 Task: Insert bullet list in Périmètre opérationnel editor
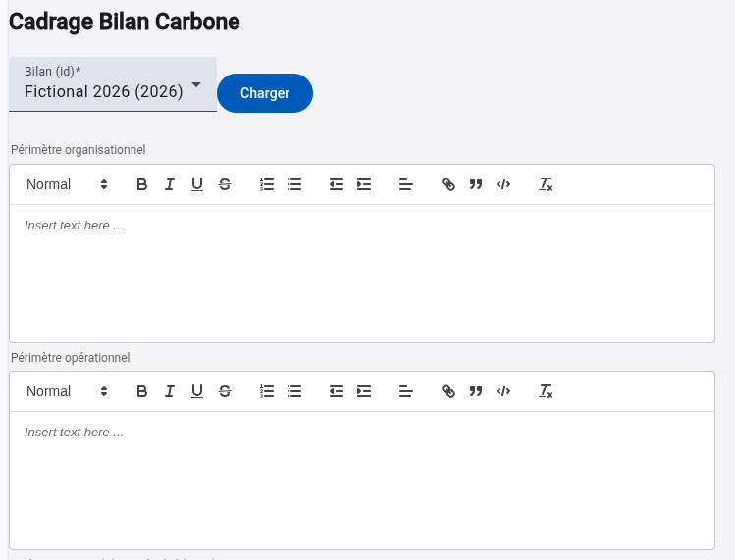[294, 391]
